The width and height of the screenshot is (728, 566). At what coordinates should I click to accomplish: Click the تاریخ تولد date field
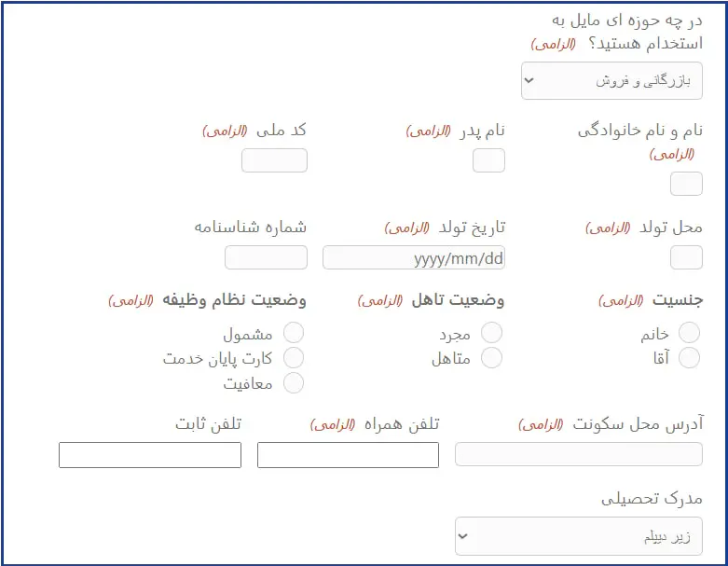pyautogui.click(x=414, y=257)
